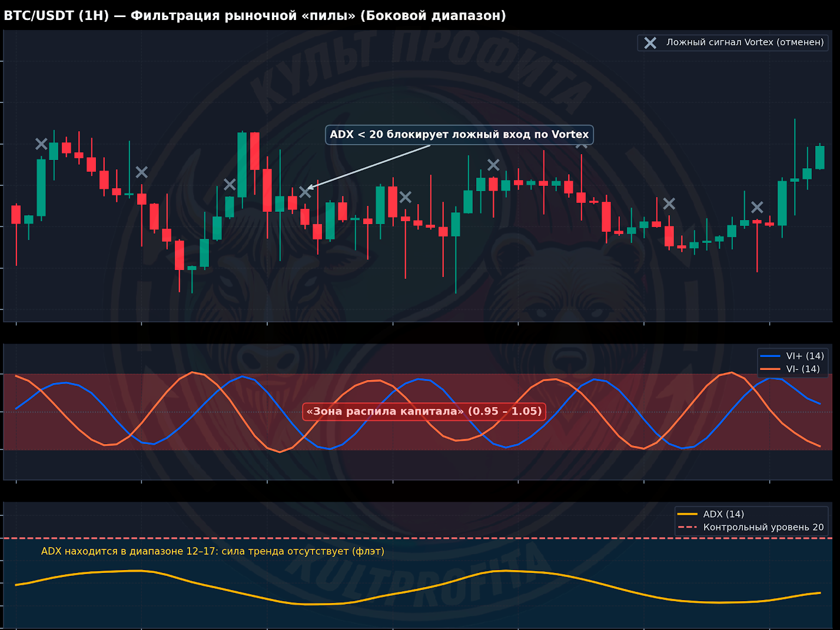Click legend text 'Ложный сигнал Vortex (отменен)'

(745, 42)
